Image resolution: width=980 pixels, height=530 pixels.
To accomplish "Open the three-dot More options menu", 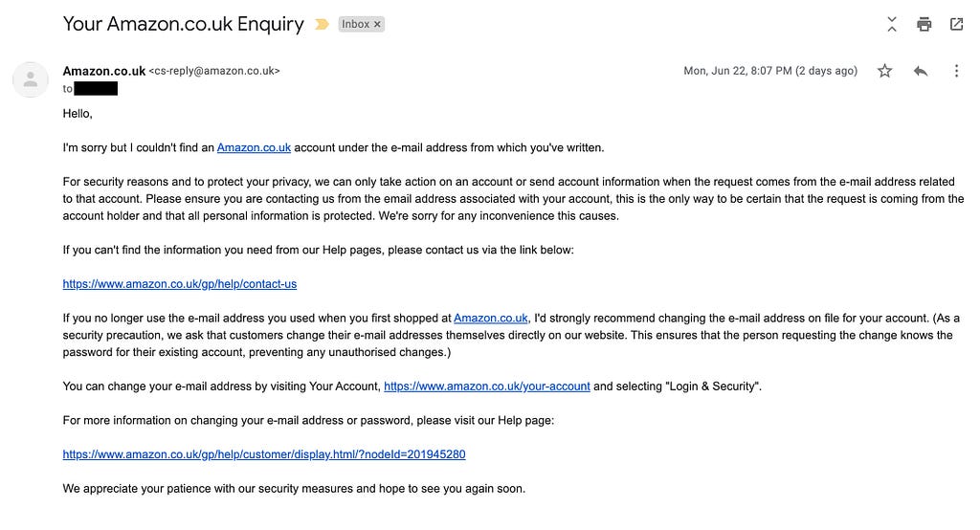I will 956,71.
